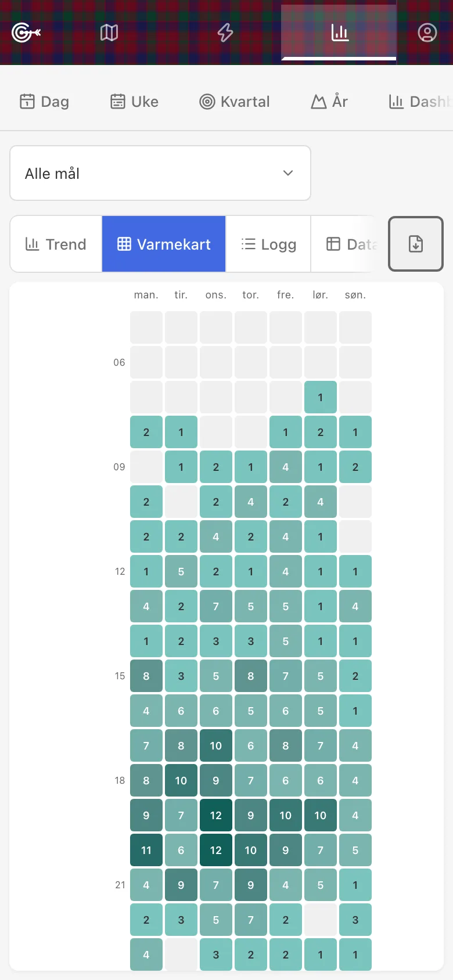
Task: Select Monday's cell in the 15 row
Action: point(146,676)
